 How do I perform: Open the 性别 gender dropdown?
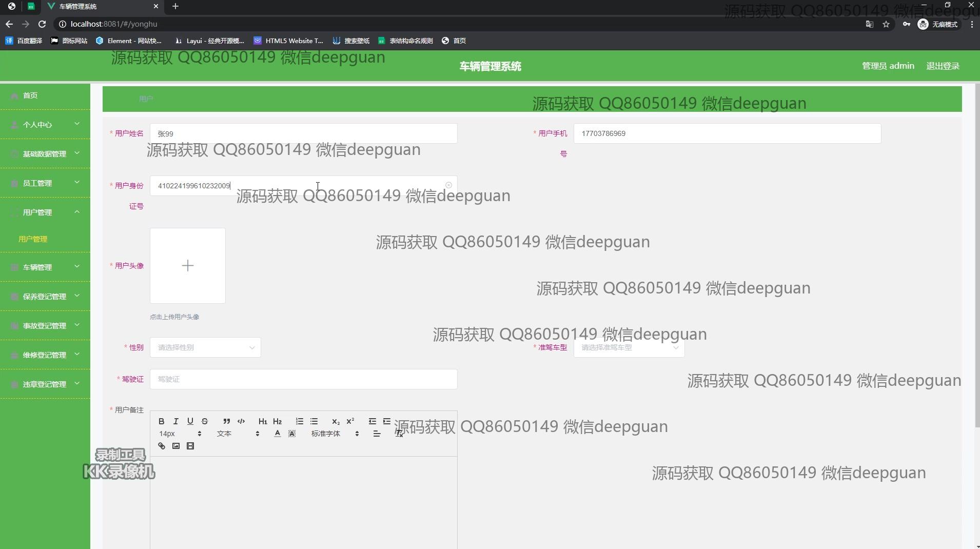(x=205, y=347)
